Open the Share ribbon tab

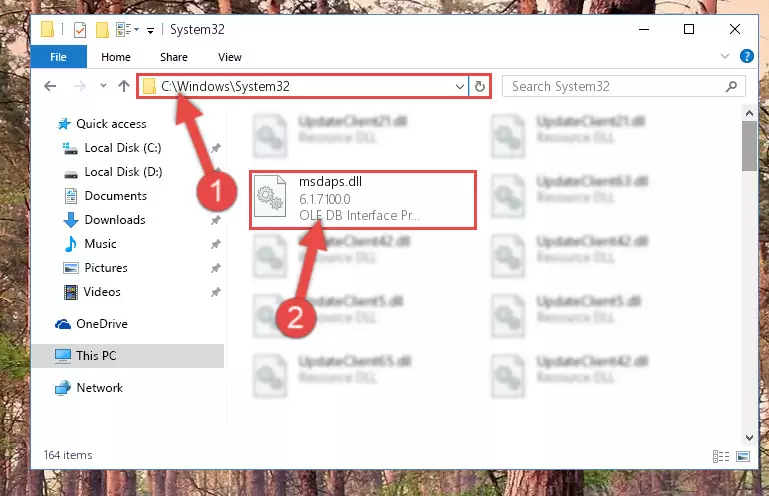pyautogui.click(x=174, y=57)
